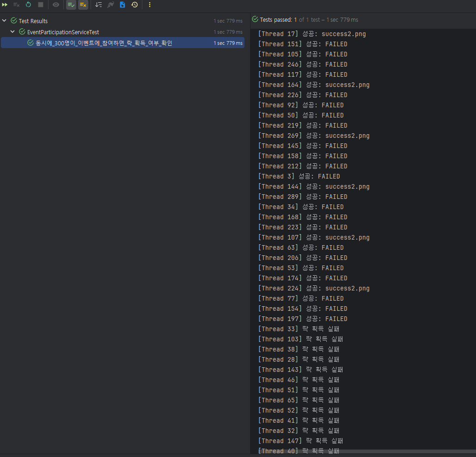
Task: Click the '[Thread 269] 성공: success2.png' line
Action: tap(314, 136)
